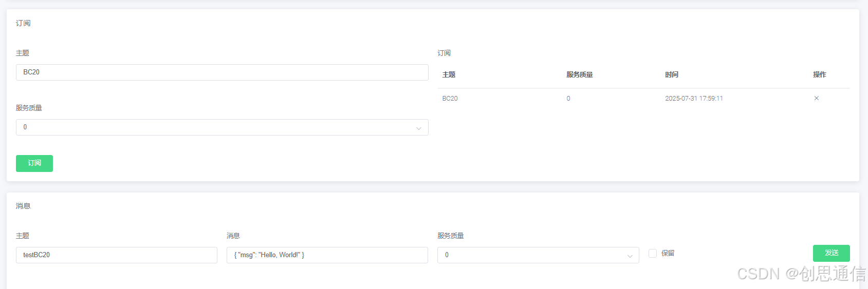Click the BC20 cell in subscriptions table
The height and width of the screenshot is (289, 868).
click(450, 99)
